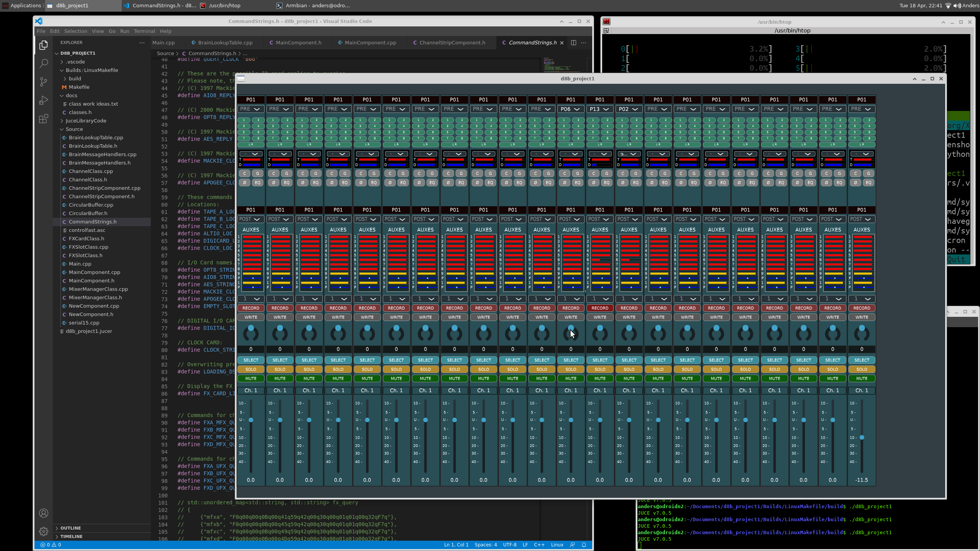Toggle RECORD in the leftmost channel strip
This screenshot has height=551, width=980.
tap(251, 308)
